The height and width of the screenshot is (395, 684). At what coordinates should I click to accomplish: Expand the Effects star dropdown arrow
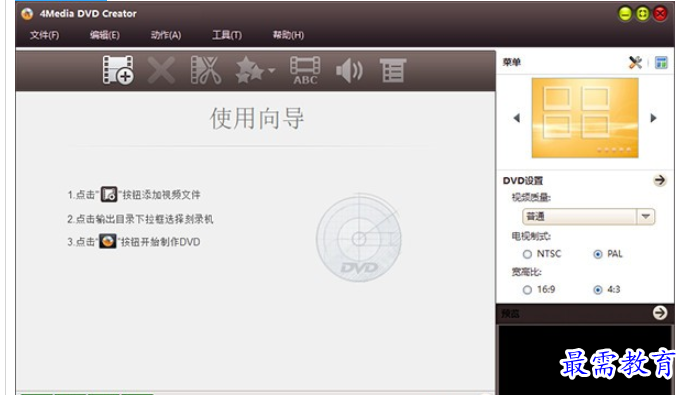click(x=271, y=70)
